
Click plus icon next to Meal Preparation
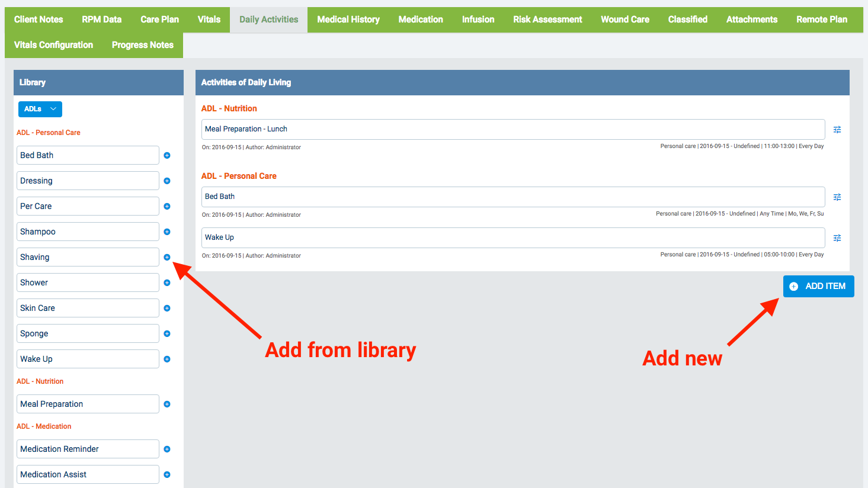tap(167, 404)
